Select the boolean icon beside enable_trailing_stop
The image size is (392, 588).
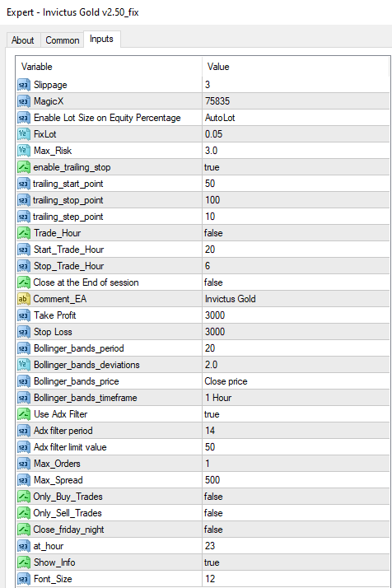(x=24, y=167)
